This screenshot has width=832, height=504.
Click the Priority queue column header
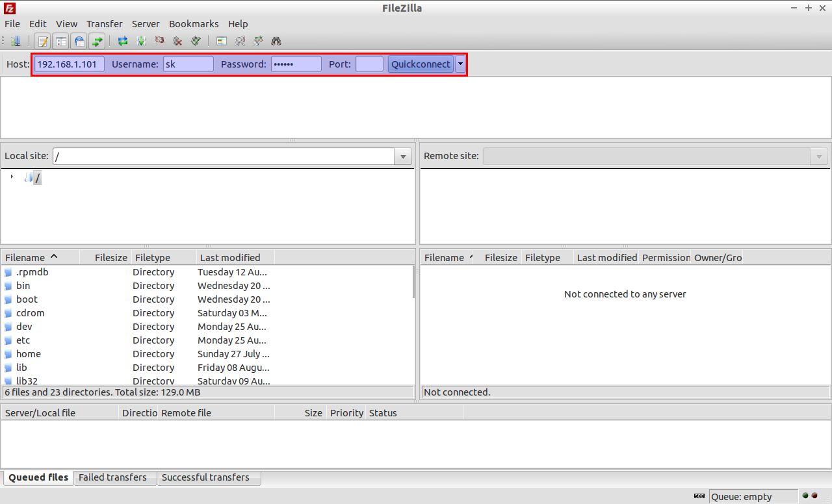[346, 413]
